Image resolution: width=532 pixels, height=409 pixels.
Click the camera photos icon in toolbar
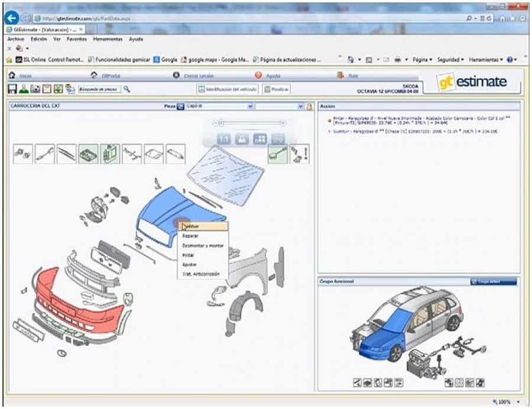pyautogui.click(x=35, y=89)
